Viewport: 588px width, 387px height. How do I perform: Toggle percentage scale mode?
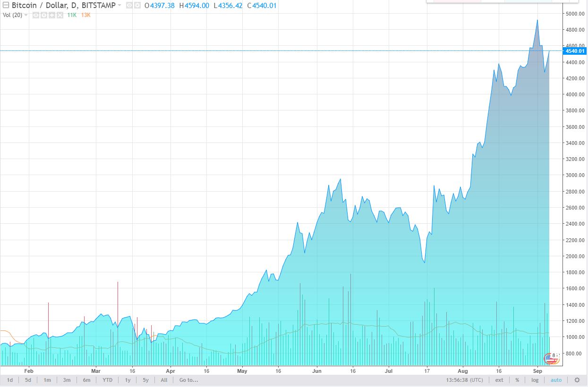point(517,380)
